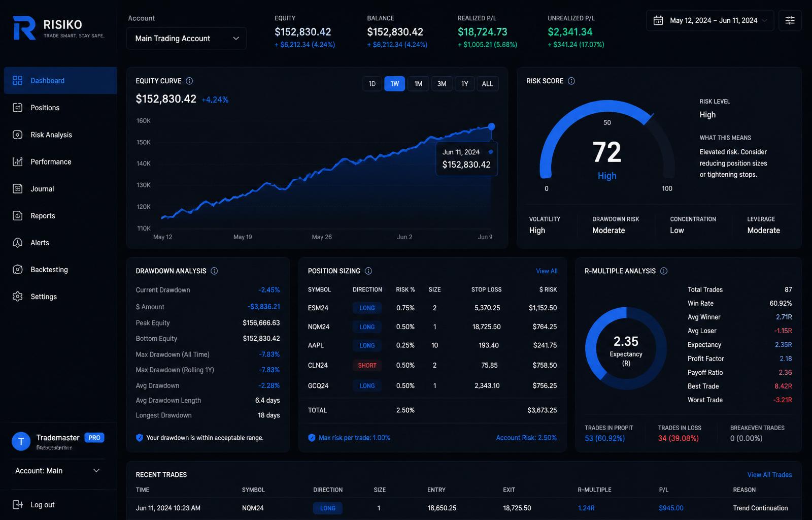The height and width of the screenshot is (520, 812).
Task: Click the Trademaster avatar
Action: click(x=21, y=441)
